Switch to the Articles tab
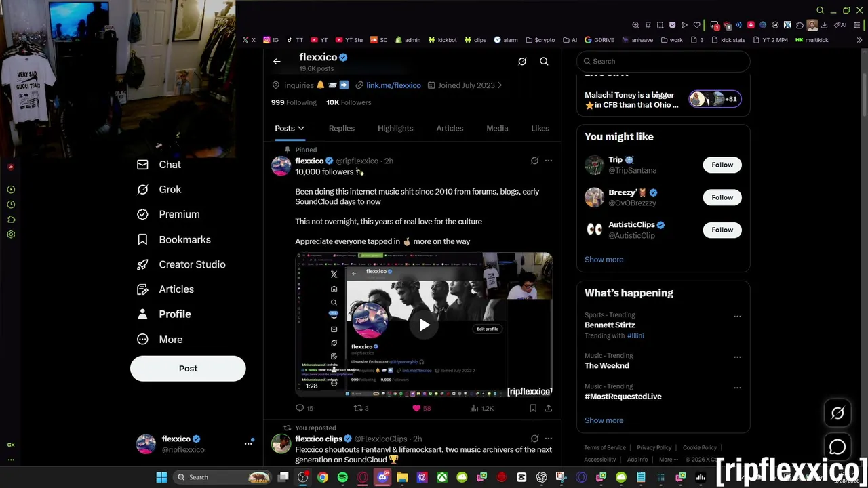This screenshot has width=868, height=488. (x=450, y=128)
